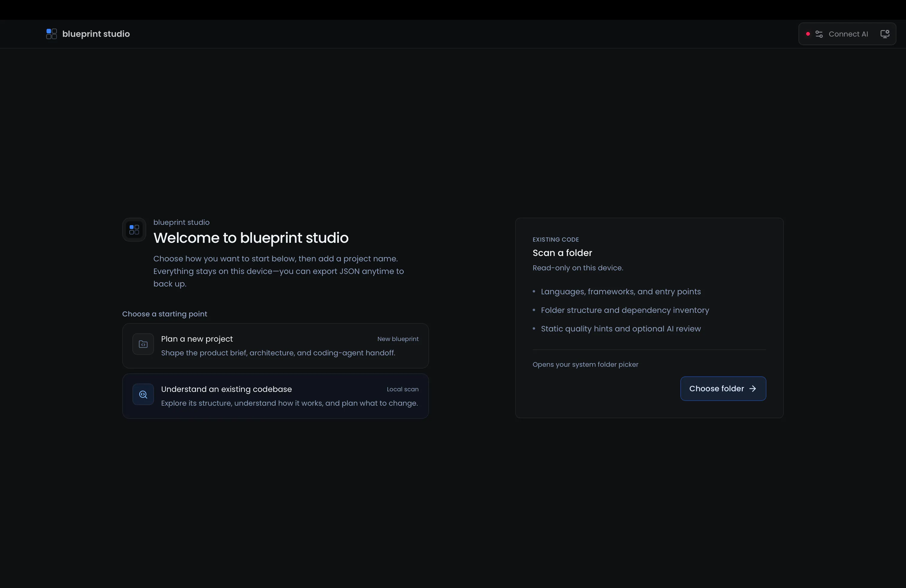Click the Choose a starting point label
This screenshot has height=588, width=906.
[164, 314]
